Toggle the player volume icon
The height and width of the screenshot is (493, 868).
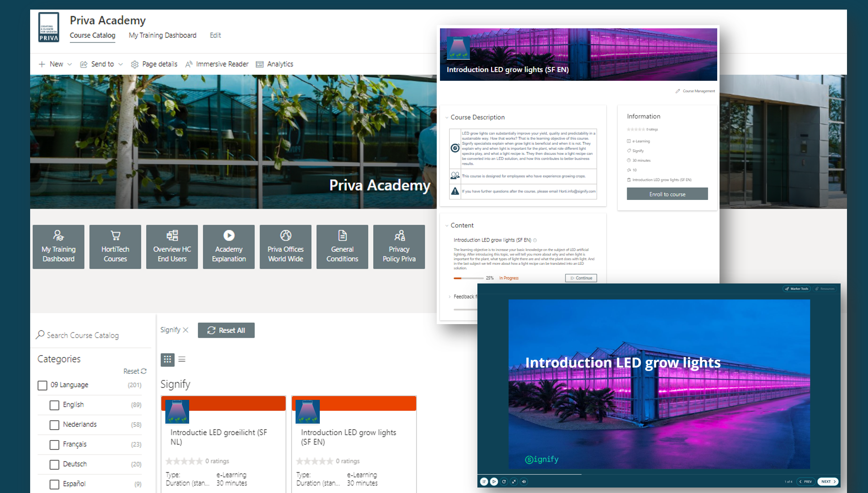[x=524, y=482]
